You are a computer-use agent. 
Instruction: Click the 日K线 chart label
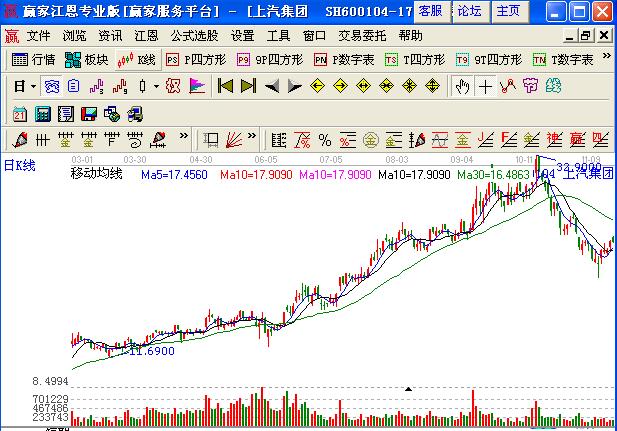pyautogui.click(x=20, y=166)
